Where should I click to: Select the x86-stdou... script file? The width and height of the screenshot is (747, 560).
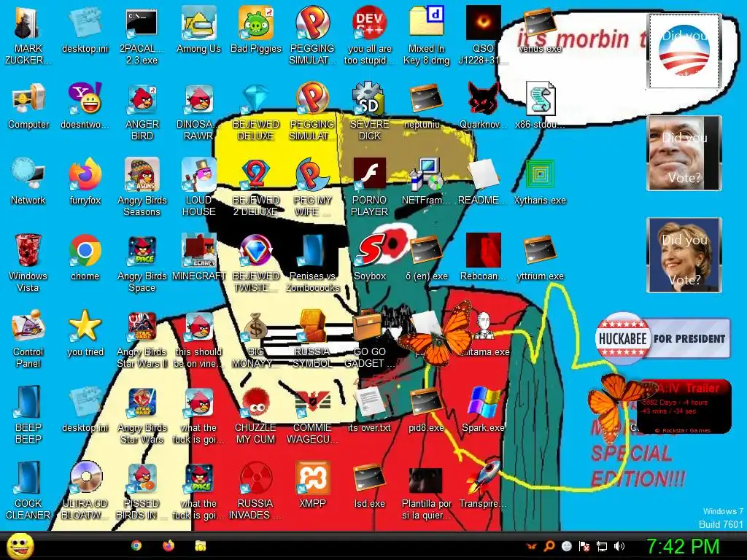[540, 106]
